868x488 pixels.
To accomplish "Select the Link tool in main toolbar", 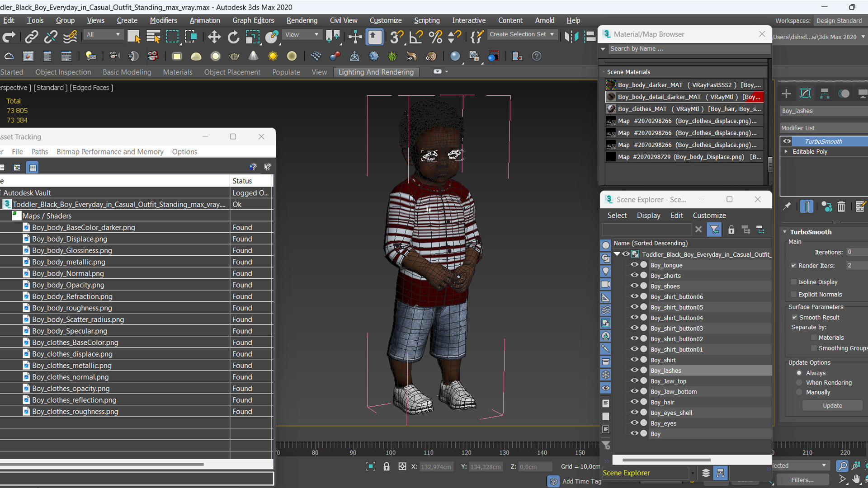I will pyautogui.click(x=31, y=37).
